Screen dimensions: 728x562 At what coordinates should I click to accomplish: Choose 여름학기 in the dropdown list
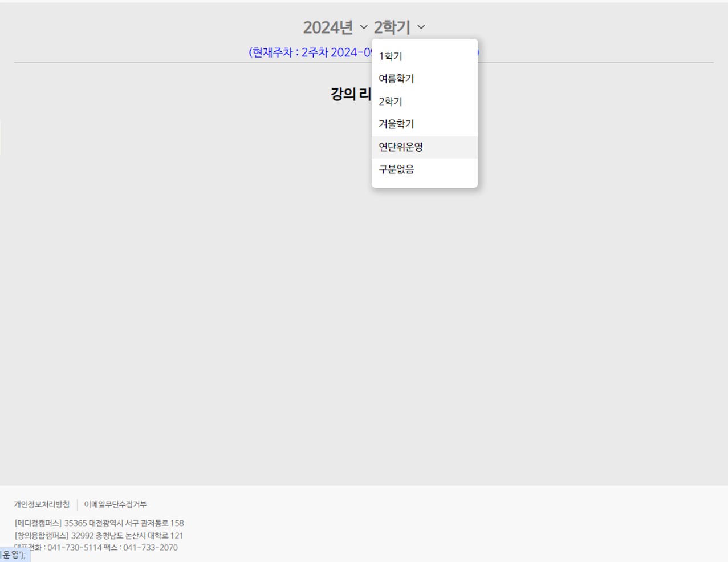pyautogui.click(x=396, y=79)
